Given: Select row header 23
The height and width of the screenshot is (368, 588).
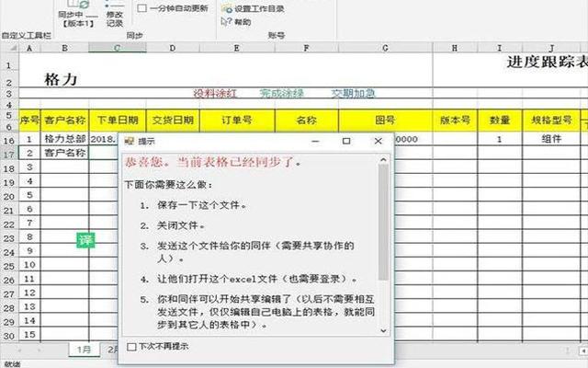Looking at the screenshot, I should click(x=9, y=238).
